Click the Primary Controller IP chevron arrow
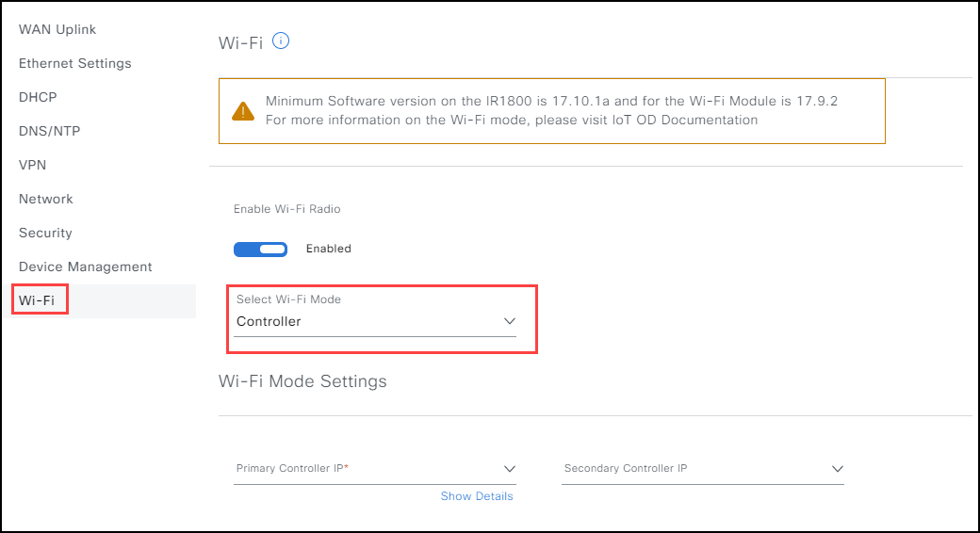Screen dimensions: 980x533 (510, 469)
